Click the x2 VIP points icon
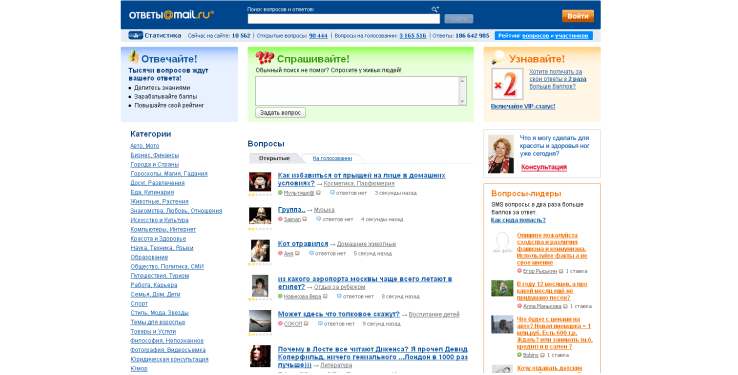 (507, 84)
